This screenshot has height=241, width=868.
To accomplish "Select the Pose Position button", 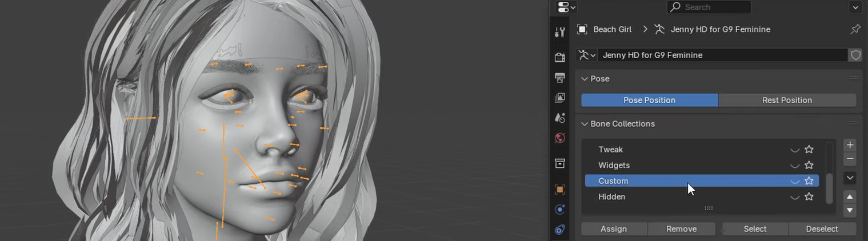I will tap(649, 100).
